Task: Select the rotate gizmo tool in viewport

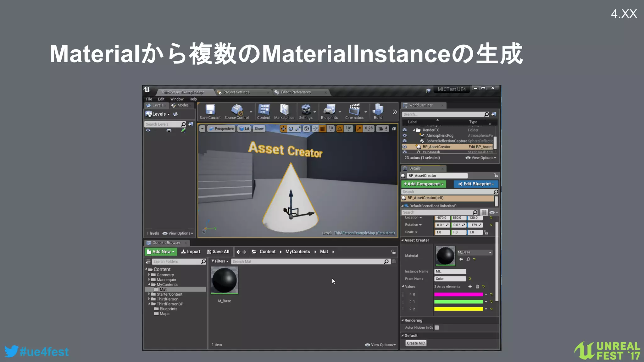Action: click(291, 129)
